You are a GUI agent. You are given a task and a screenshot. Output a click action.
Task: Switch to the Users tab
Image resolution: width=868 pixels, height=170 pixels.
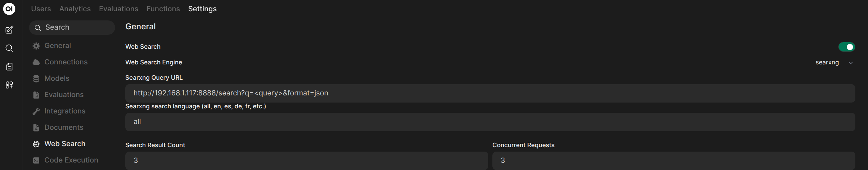coord(41,9)
